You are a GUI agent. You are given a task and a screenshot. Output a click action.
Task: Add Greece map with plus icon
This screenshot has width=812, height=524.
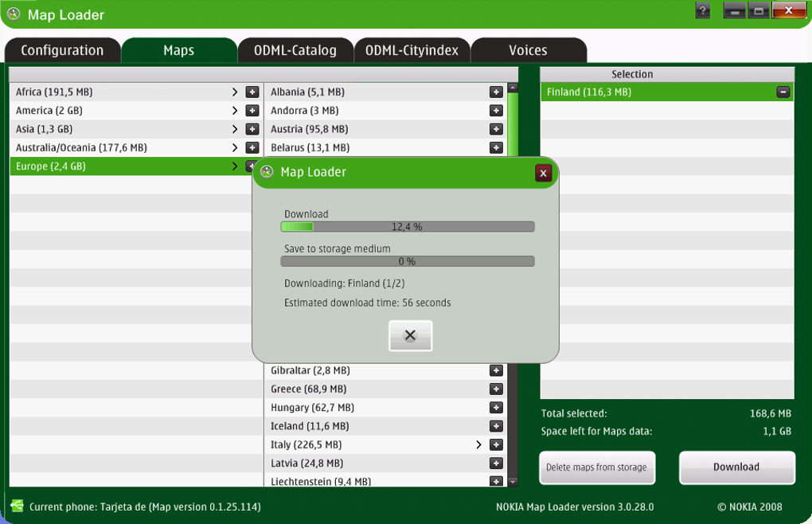coord(496,389)
